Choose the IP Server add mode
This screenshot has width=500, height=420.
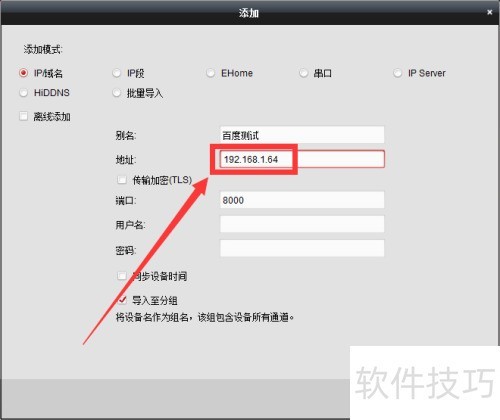tap(397, 73)
